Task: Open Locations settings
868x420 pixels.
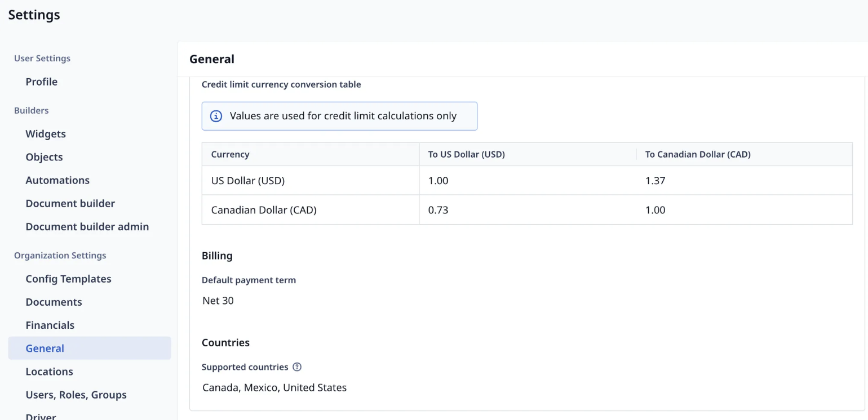Action: point(50,372)
